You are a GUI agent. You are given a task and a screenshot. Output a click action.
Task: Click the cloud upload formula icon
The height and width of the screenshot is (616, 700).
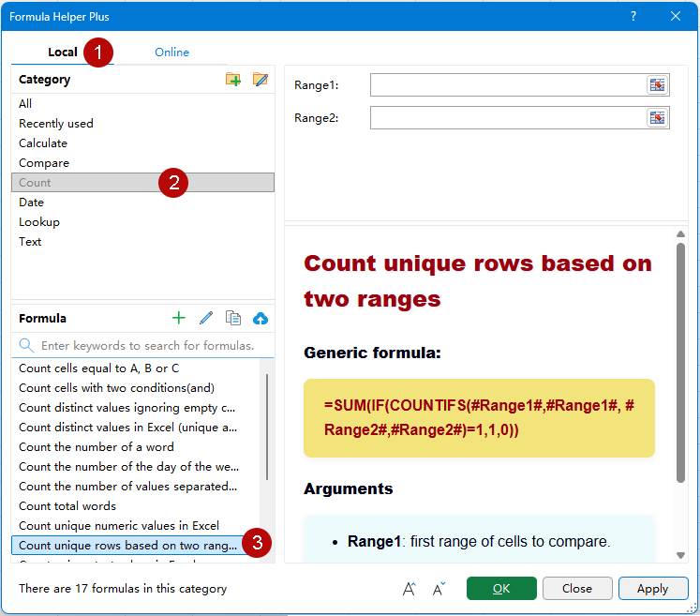pos(261,319)
